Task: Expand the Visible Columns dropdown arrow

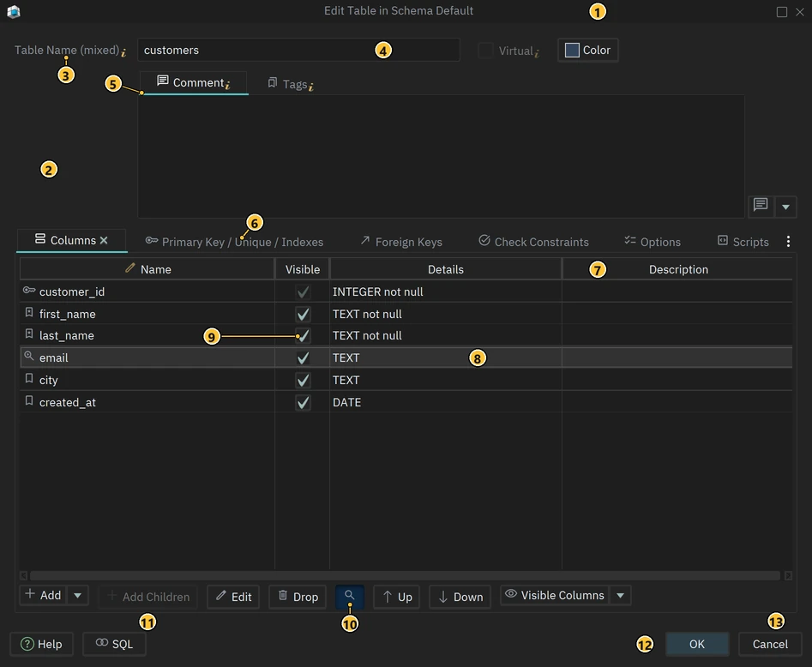Action: pyautogui.click(x=621, y=596)
